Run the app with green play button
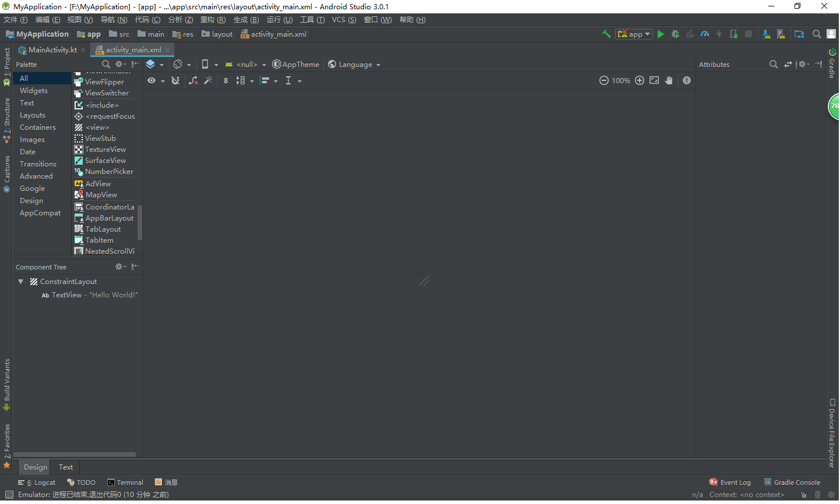The image size is (840, 504). (x=661, y=34)
